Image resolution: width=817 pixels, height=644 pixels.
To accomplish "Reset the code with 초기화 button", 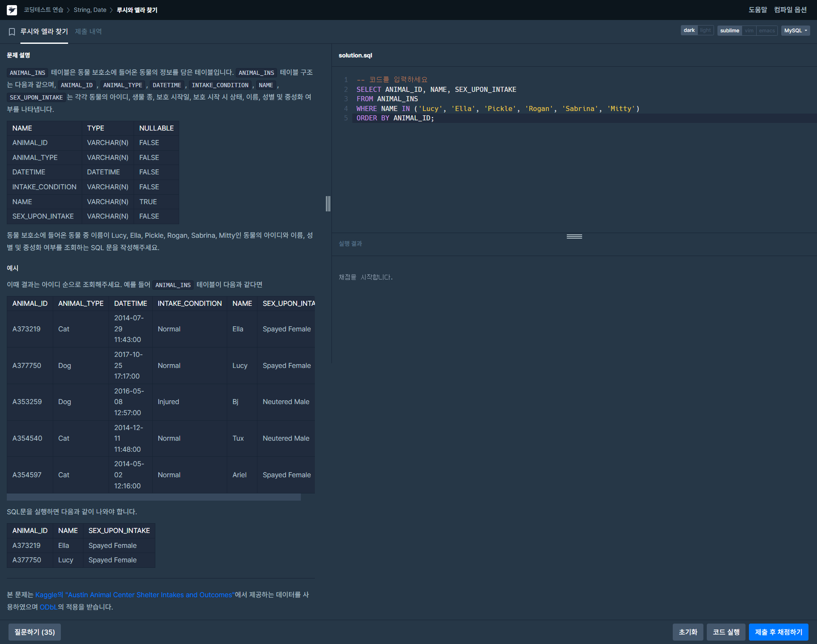I will (688, 632).
